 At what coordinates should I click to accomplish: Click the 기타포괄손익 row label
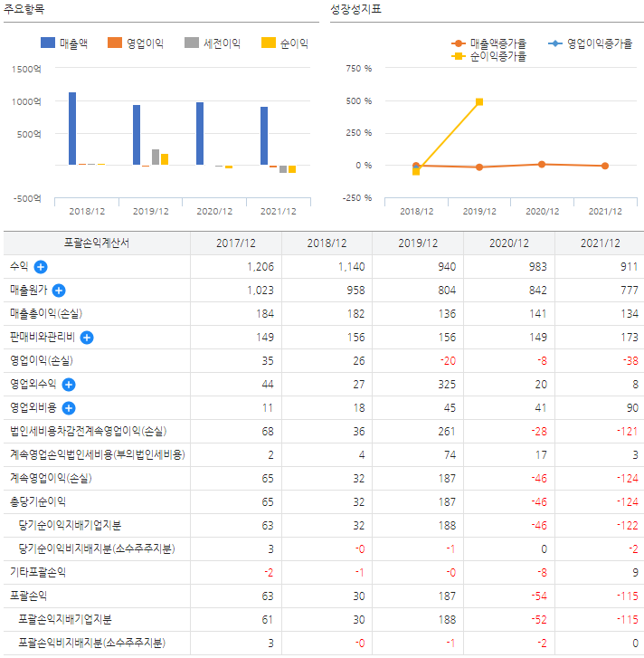point(38,572)
